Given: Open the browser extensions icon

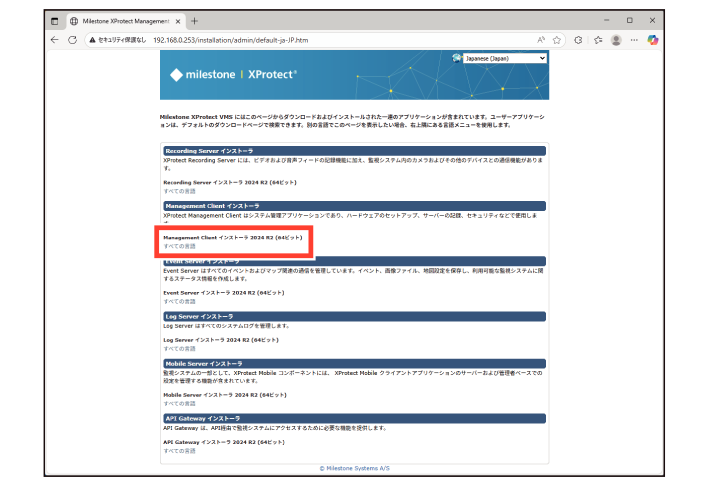Looking at the screenshot, I should coord(578,40).
